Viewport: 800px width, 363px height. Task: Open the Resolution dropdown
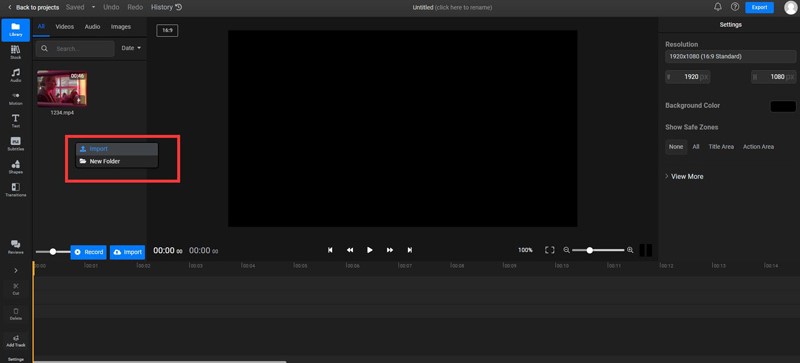tap(731, 57)
